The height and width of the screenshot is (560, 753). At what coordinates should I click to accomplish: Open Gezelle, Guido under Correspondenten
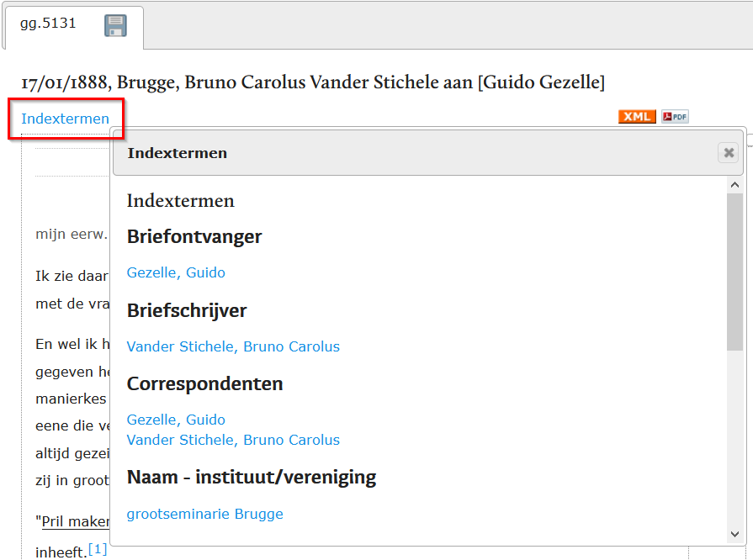(176, 420)
